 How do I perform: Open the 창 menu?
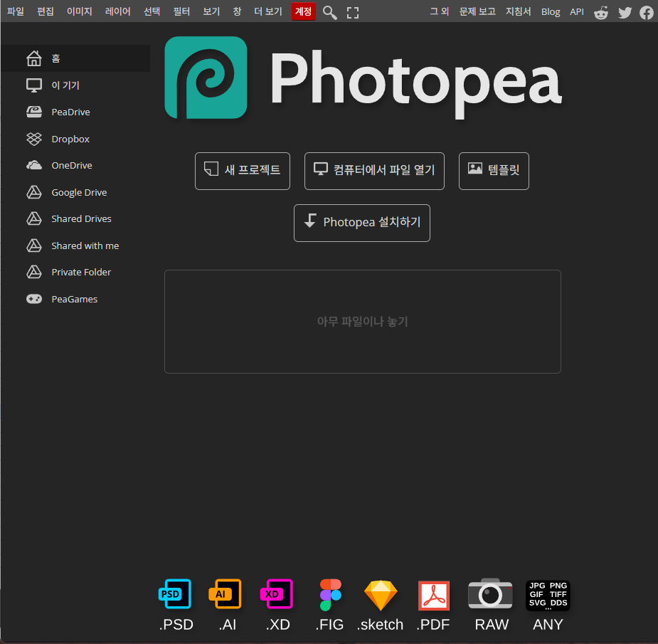(x=237, y=11)
